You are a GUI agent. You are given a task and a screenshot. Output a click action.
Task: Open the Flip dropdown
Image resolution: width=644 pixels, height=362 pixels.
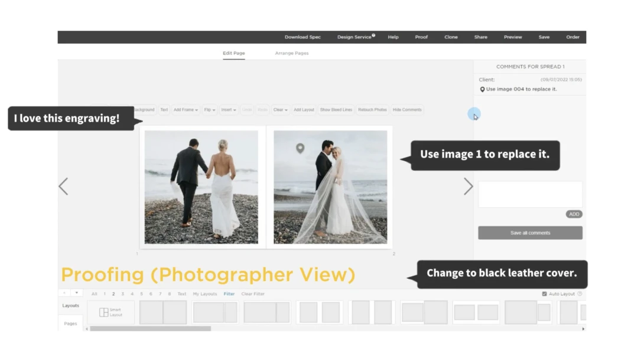click(210, 110)
